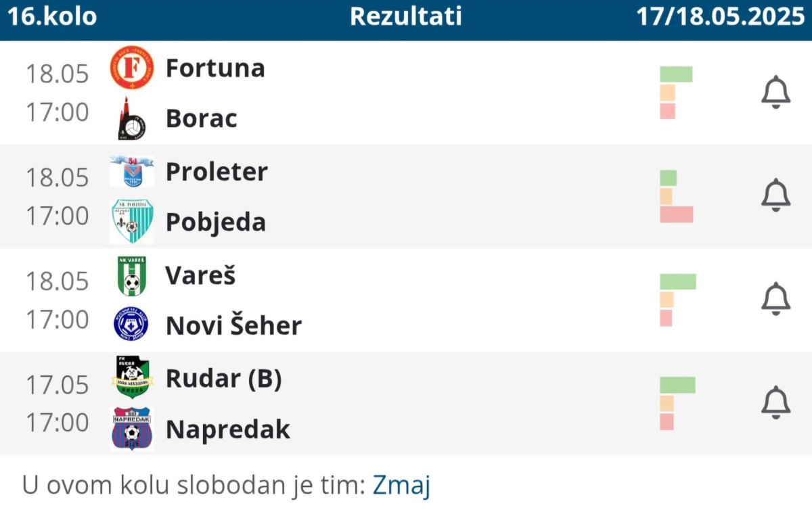Screen dimensions: 812x516
Task: Click odds bars for Proleter vs Pobjeda
Action: (x=676, y=196)
